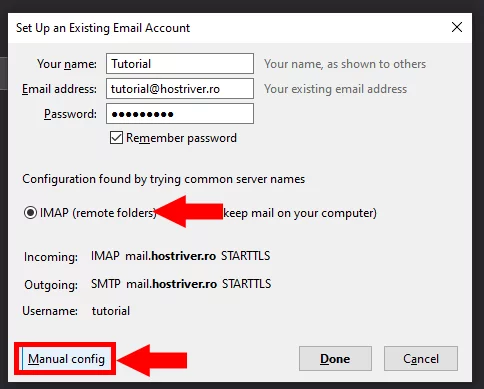Toggle the Remember password checkbox
The image size is (484, 389).
pos(116,138)
